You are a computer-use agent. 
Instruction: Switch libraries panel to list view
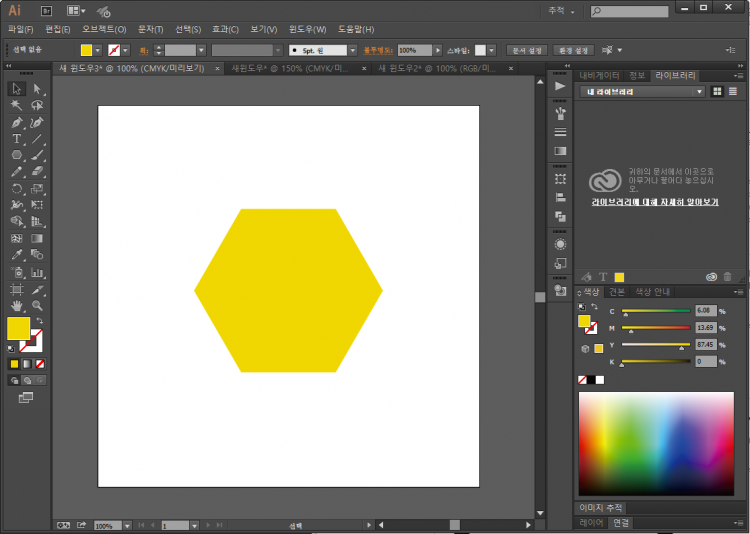(734, 92)
